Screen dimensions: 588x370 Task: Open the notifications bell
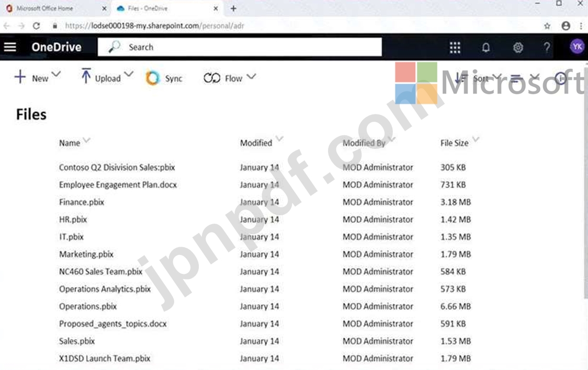point(485,47)
